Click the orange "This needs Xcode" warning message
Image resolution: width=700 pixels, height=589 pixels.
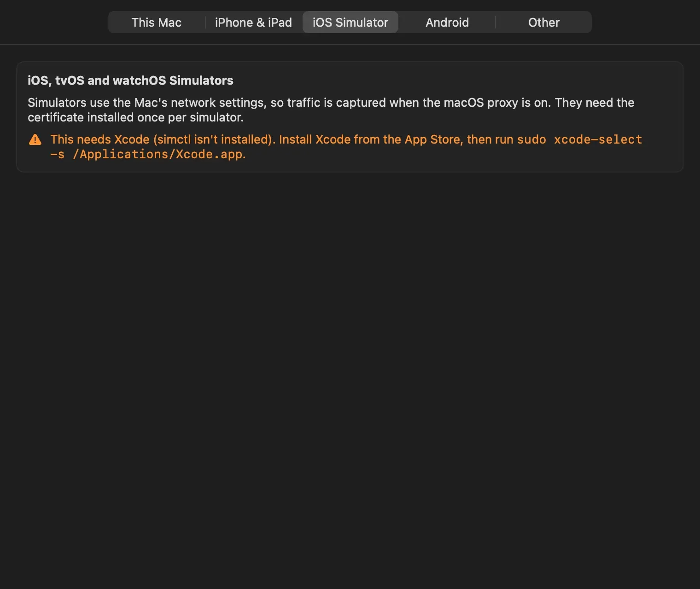pos(346,147)
